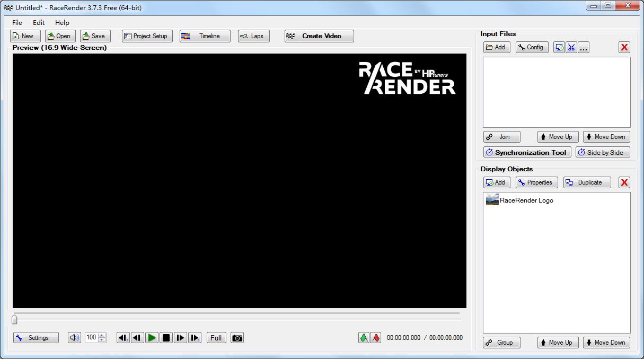Play the preview with green arrow
Image resolution: width=644 pixels, height=359 pixels.
pyautogui.click(x=152, y=338)
